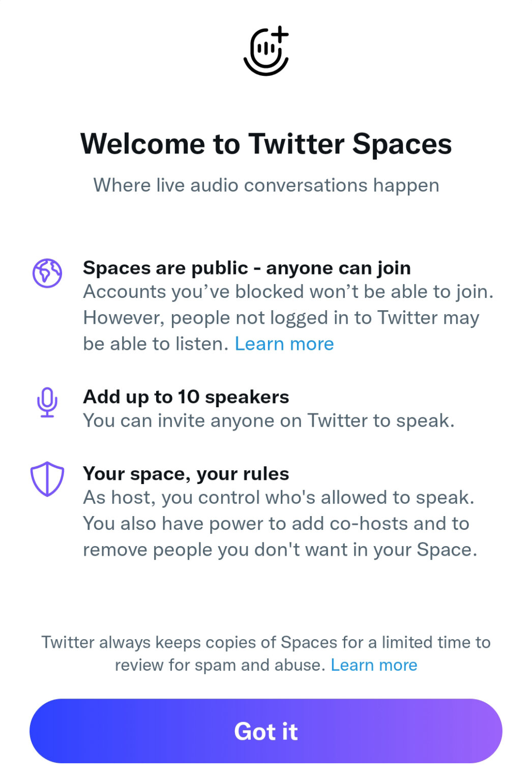Open Learn more about public spaces
Image resolution: width=532 pixels, height=781 pixels.
284,343
